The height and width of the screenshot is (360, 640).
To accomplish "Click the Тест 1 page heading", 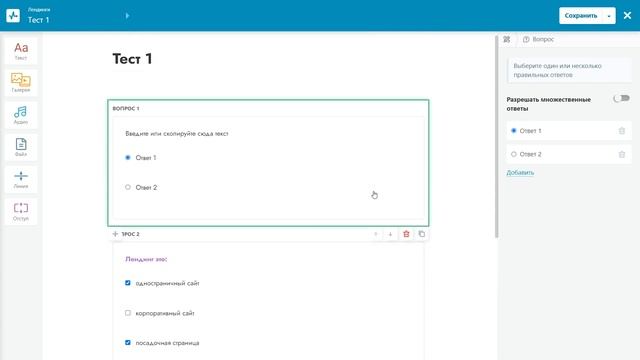I will 132,59.
